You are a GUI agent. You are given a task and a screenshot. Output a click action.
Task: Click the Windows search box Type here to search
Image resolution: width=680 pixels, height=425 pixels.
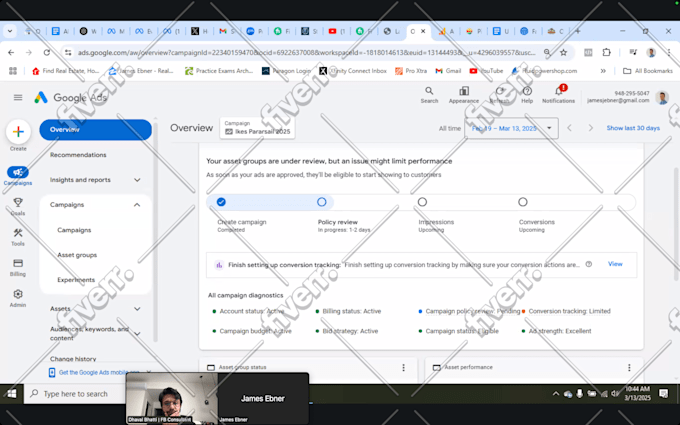[75, 394]
